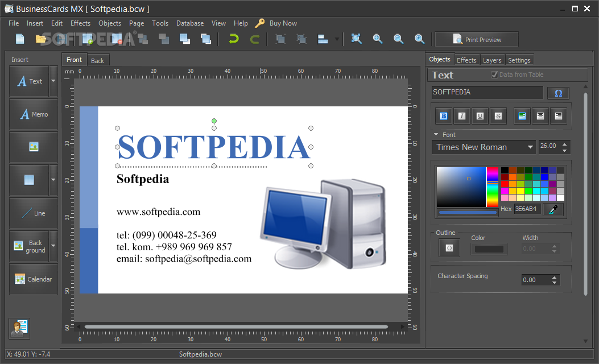This screenshot has width=599, height=364.
Task: Select the Text insert tool
Action: (29, 81)
